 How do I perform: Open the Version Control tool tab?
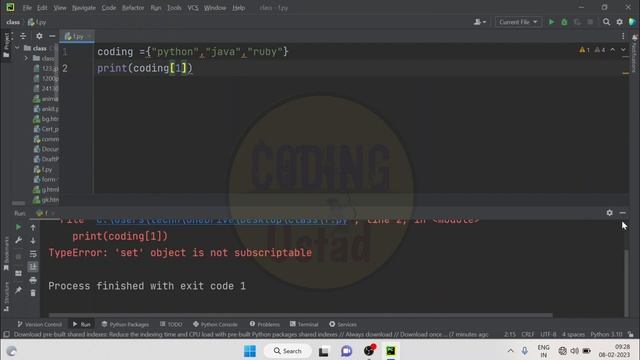click(40, 324)
